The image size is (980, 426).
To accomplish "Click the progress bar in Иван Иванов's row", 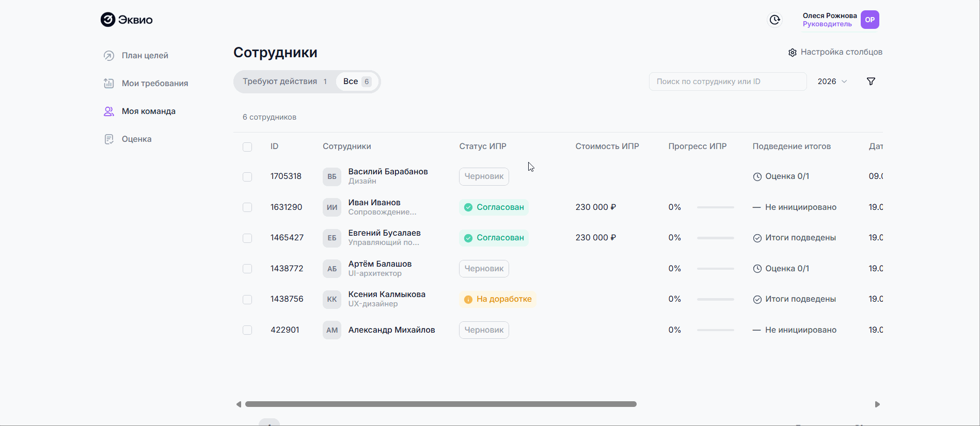I will [716, 207].
